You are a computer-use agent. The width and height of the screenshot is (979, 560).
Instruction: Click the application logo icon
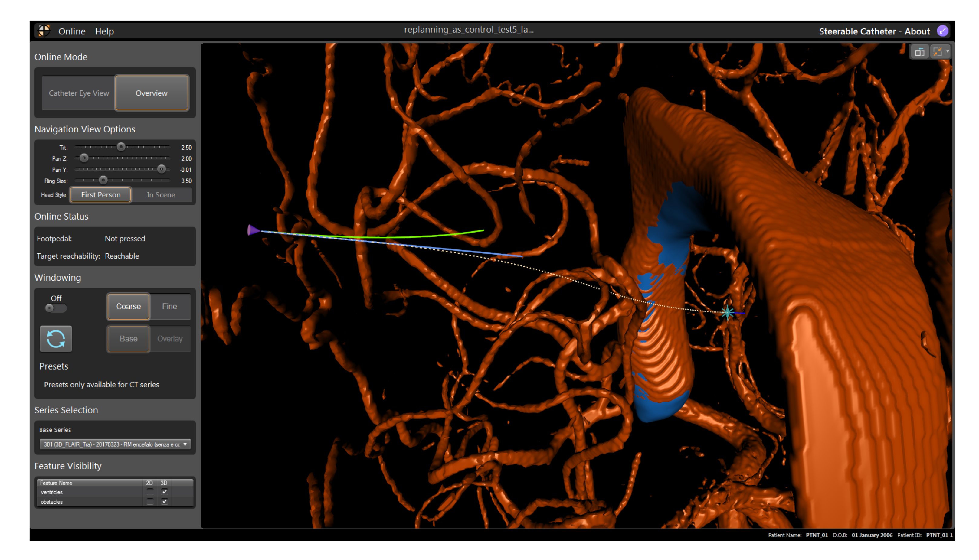(44, 31)
